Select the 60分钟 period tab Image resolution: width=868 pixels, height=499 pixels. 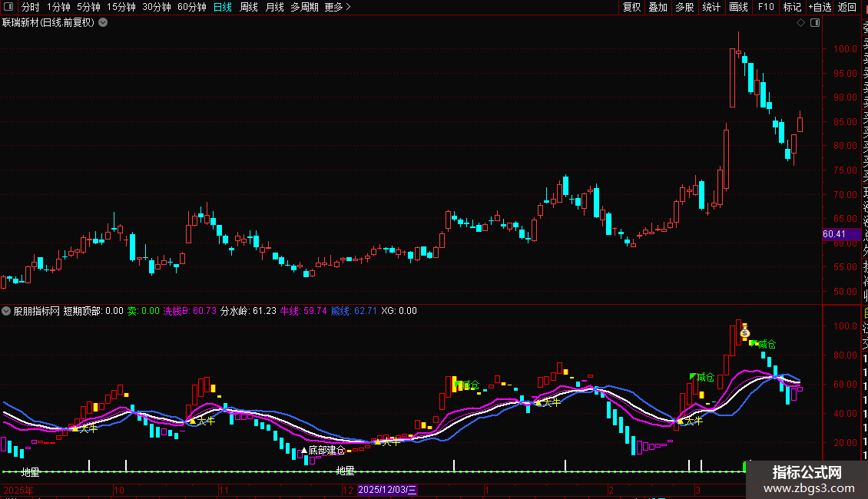[x=192, y=7]
